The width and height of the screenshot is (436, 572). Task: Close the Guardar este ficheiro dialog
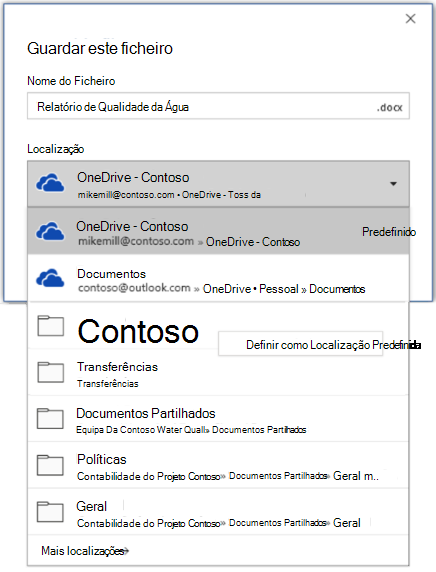(x=410, y=19)
